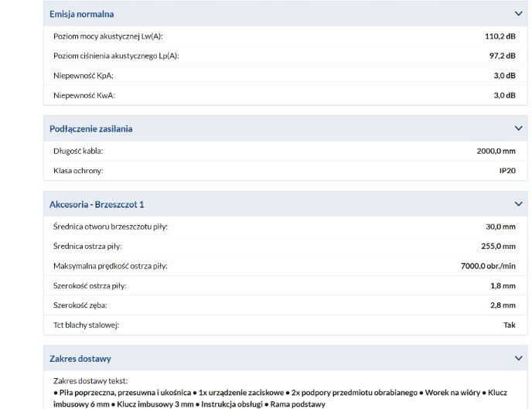
Task: Collapse the Zakres dostawy chevron
Action: (x=518, y=359)
